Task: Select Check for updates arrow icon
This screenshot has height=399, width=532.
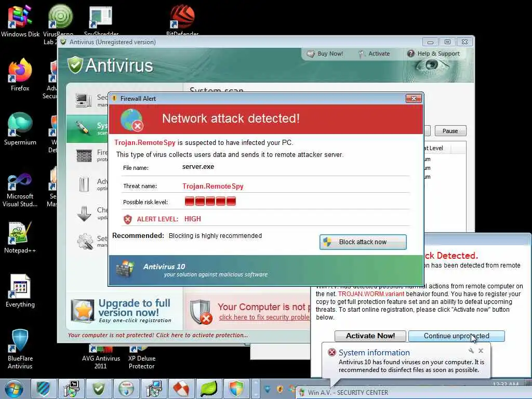Action: tap(84, 214)
